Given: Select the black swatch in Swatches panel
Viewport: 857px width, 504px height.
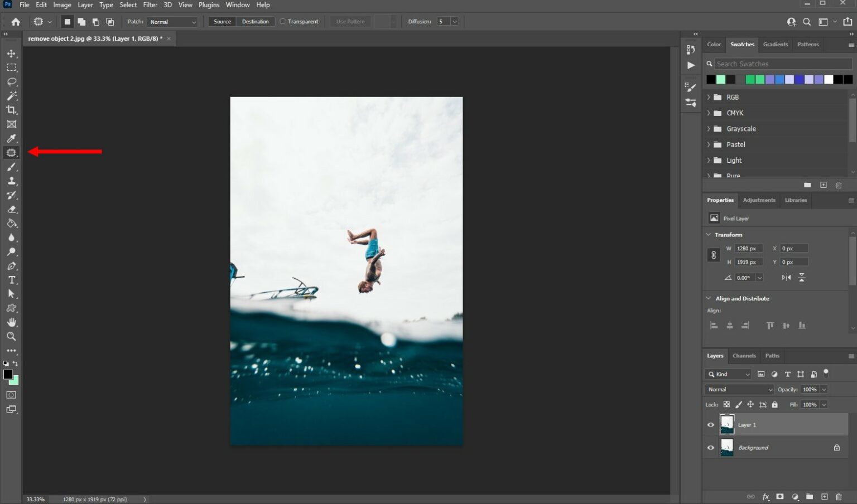Looking at the screenshot, I should coord(711,79).
